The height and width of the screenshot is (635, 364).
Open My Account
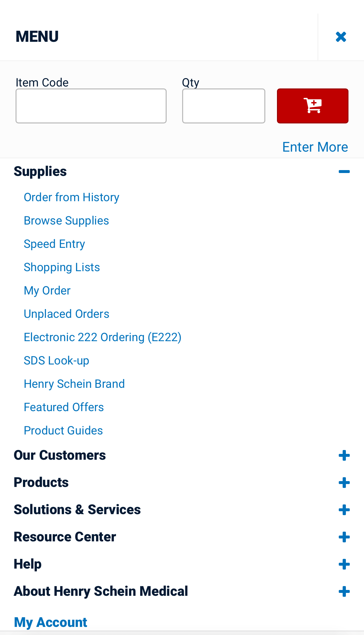point(50,622)
